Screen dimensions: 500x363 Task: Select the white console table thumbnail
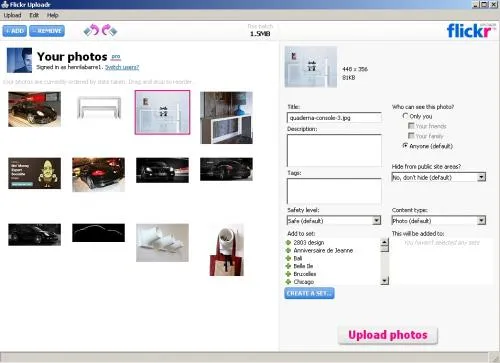click(99, 107)
